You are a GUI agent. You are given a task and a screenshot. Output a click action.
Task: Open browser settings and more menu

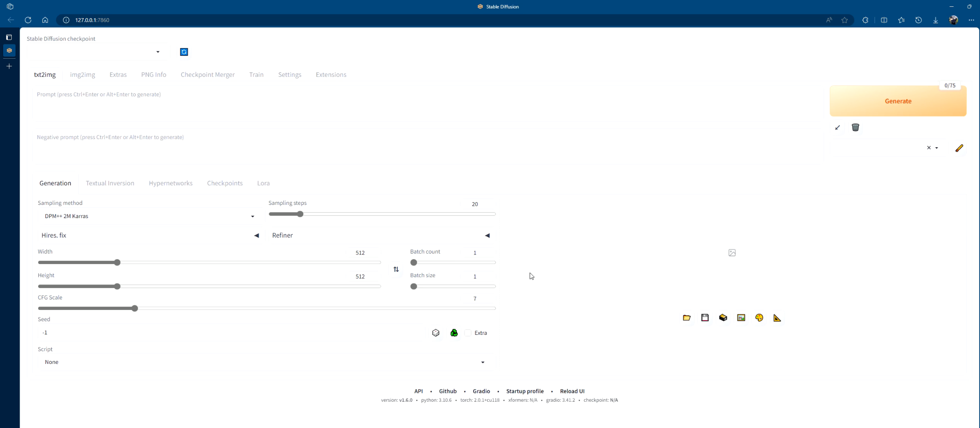pyautogui.click(x=971, y=20)
